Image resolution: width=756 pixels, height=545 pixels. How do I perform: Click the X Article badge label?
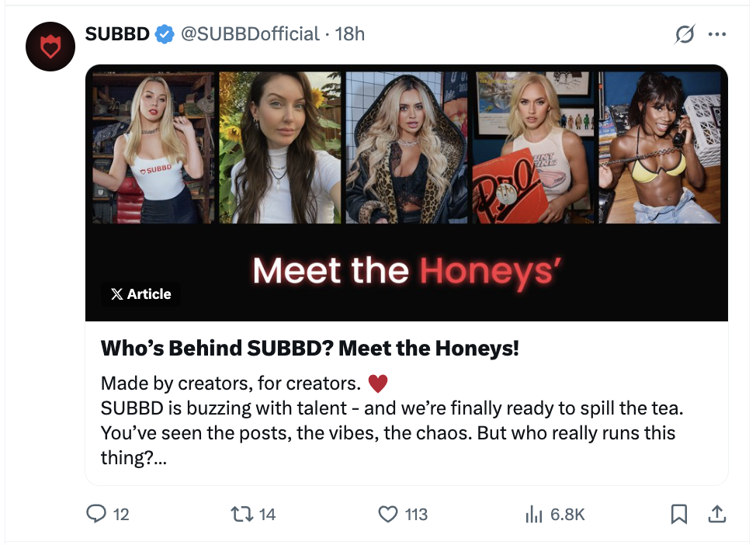pos(140,294)
